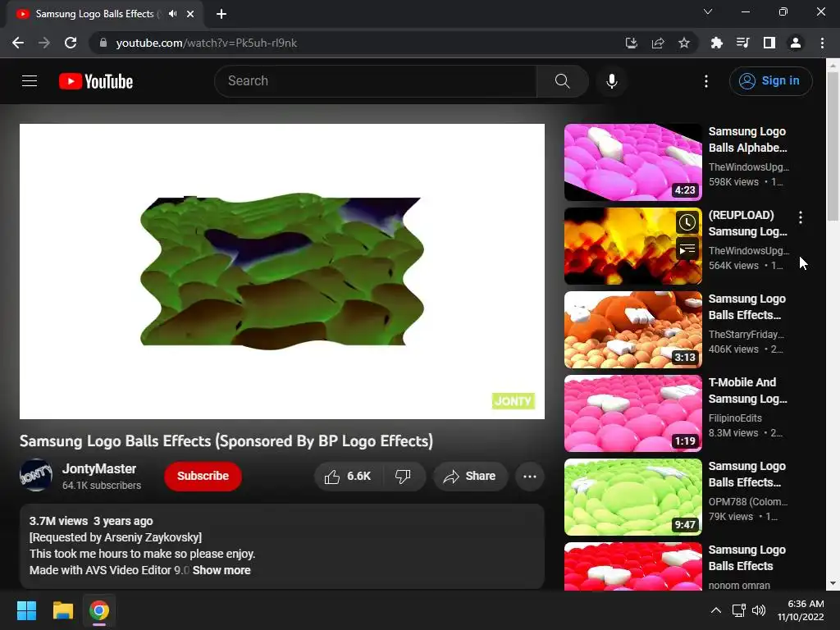Click TheStarryFriday channel name
The height and width of the screenshot is (630, 840).
[746, 335]
